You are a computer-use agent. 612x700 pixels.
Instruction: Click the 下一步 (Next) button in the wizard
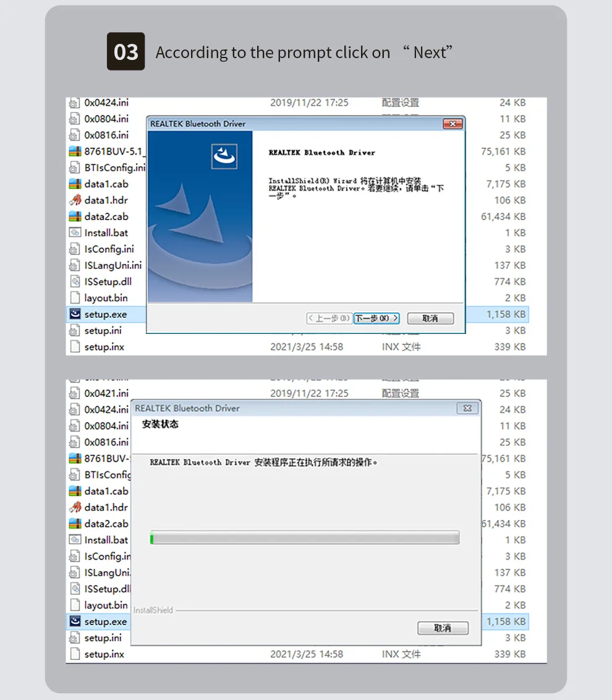point(376,318)
